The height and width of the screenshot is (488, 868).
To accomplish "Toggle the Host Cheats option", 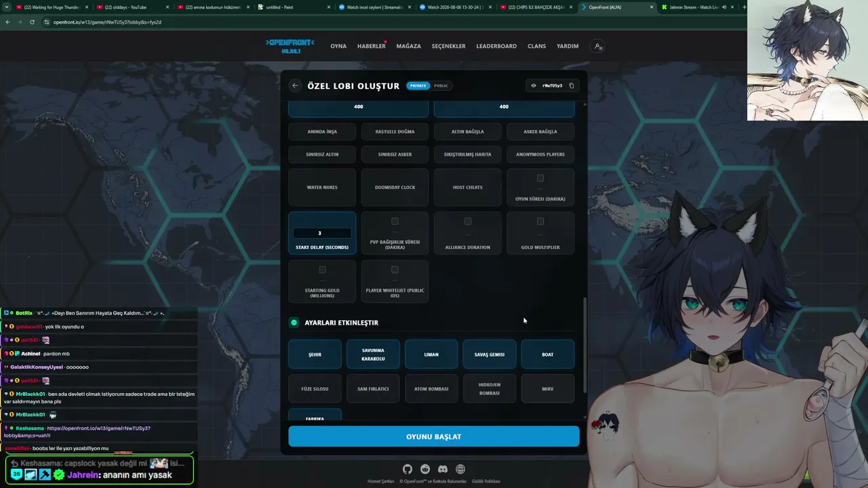I will [468, 187].
